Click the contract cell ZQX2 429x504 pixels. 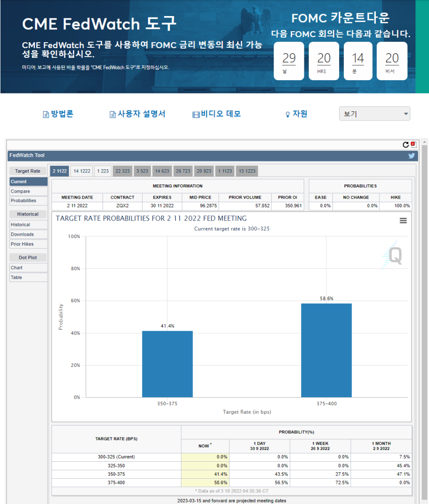click(x=122, y=206)
